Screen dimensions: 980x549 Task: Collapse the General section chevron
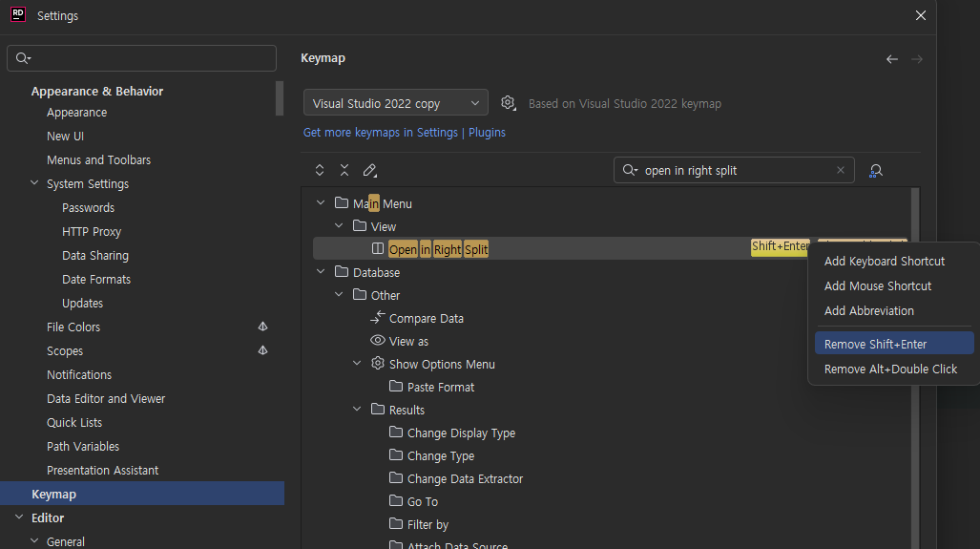(x=34, y=540)
